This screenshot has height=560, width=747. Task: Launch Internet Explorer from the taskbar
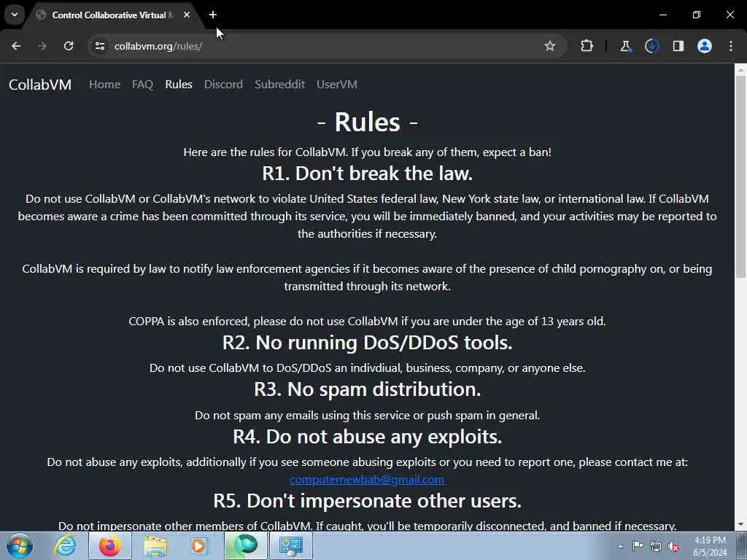[65, 545]
